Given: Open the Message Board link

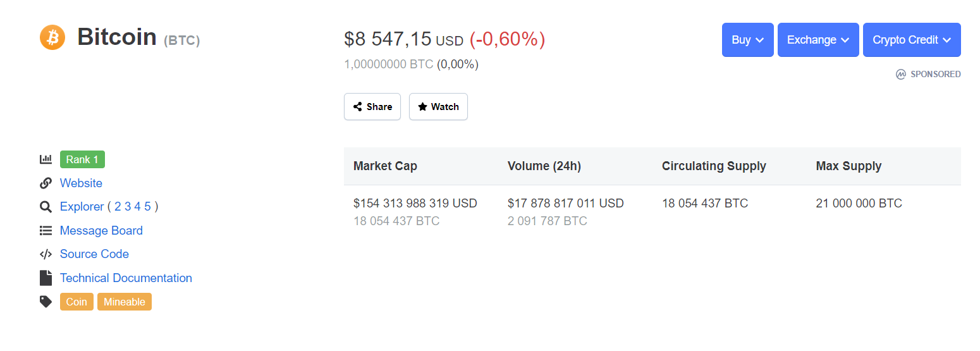Looking at the screenshot, I should click(x=101, y=231).
